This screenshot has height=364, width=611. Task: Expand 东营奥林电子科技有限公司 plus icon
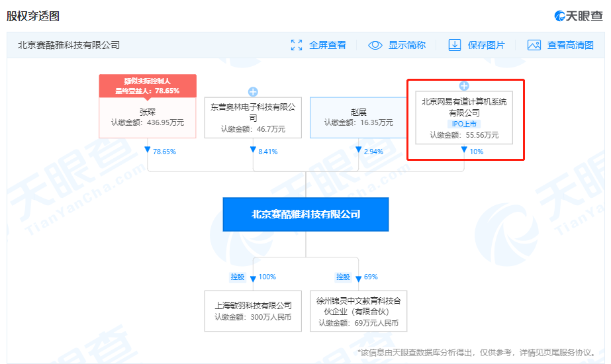[x=253, y=92]
